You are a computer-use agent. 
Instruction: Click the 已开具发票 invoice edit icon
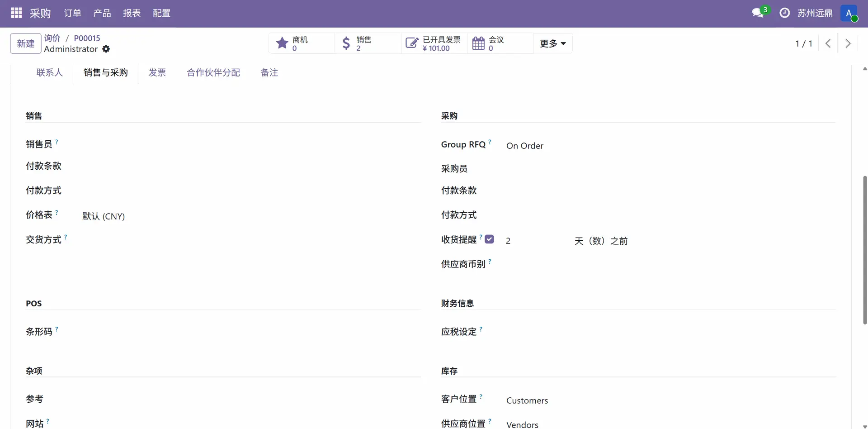pyautogui.click(x=411, y=43)
